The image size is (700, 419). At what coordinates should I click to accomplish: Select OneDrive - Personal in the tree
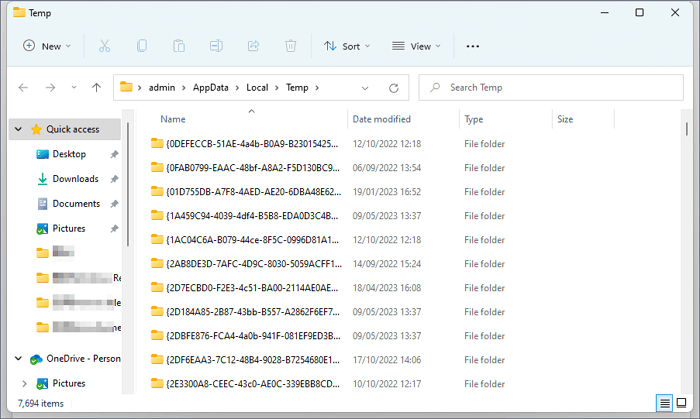83,358
